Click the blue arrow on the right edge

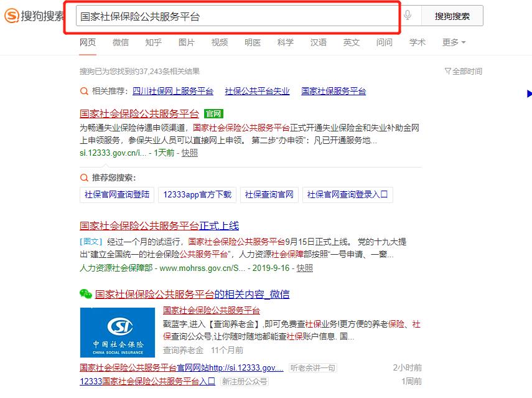(x=530, y=93)
